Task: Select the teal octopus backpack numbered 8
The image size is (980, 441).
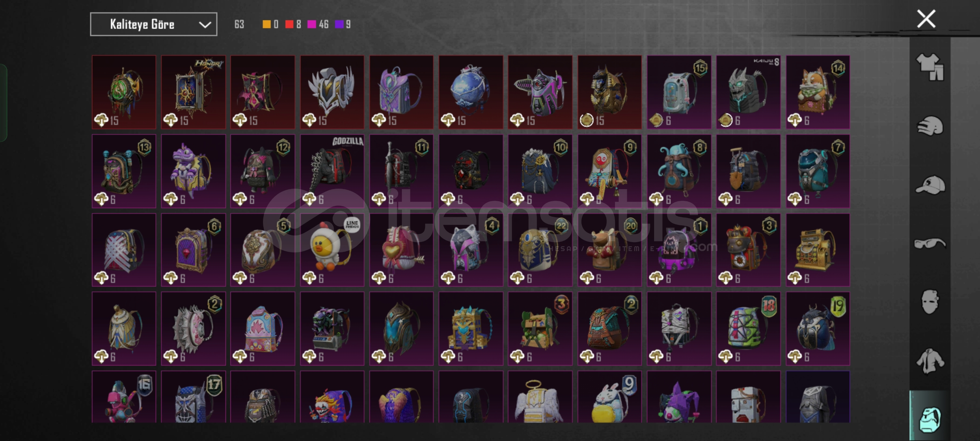Action: pyautogui.click(x=679, y=171)
